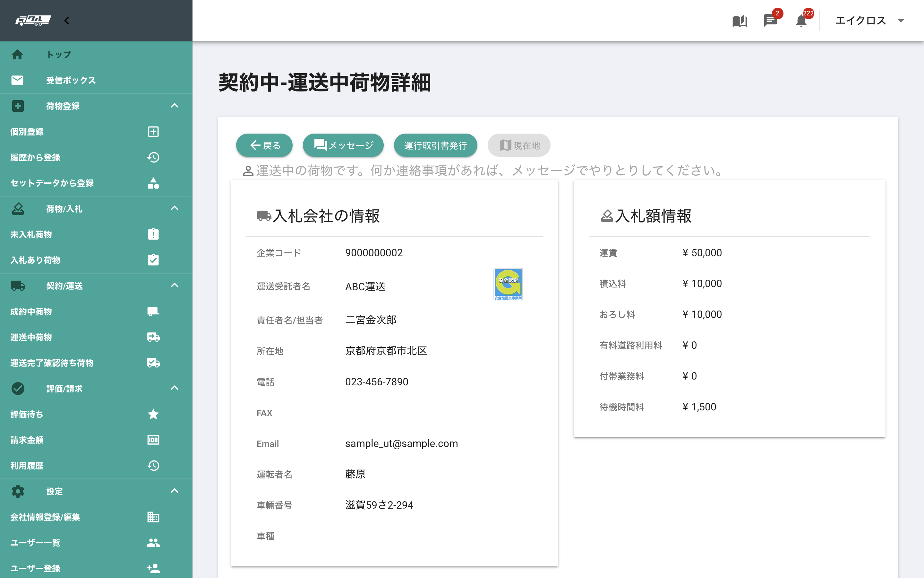Open 運送中荷物 menu item
924x578 pixels.
click(31, 337)
